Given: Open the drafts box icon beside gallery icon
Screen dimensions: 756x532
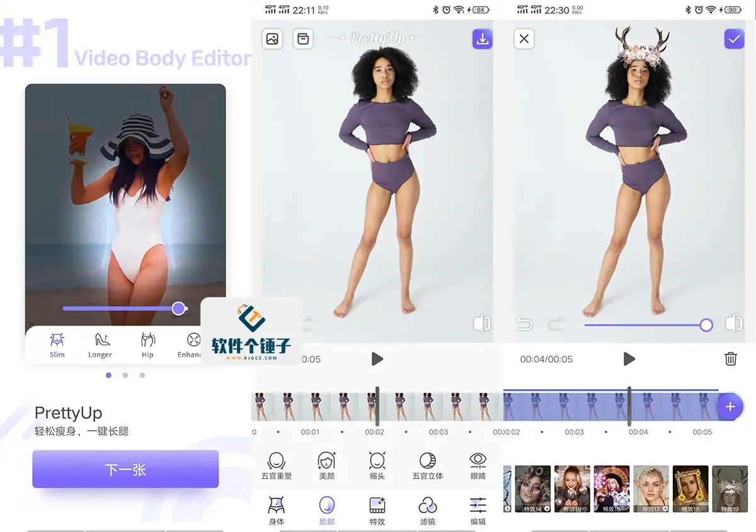Looking at the screenshot, I should coord(303,39).
